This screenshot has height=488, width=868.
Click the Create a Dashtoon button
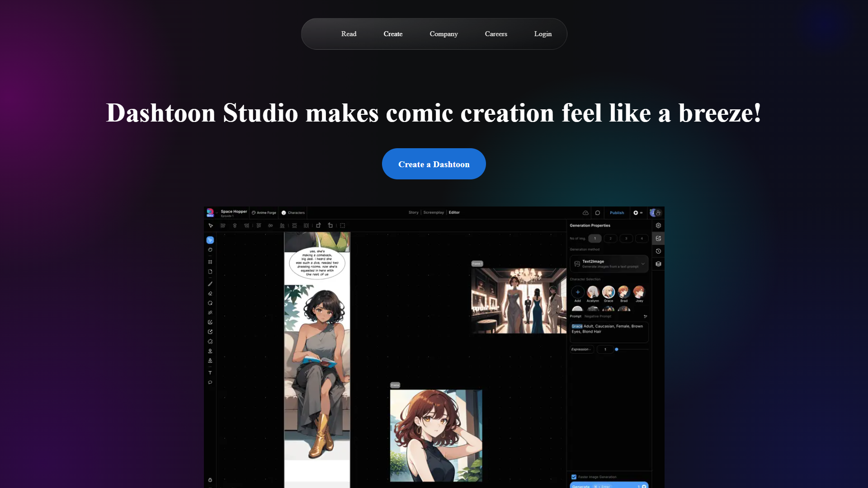(434, 164)
